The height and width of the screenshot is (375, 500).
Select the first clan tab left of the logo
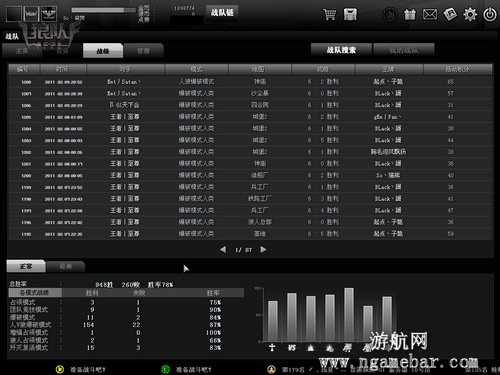22,51
